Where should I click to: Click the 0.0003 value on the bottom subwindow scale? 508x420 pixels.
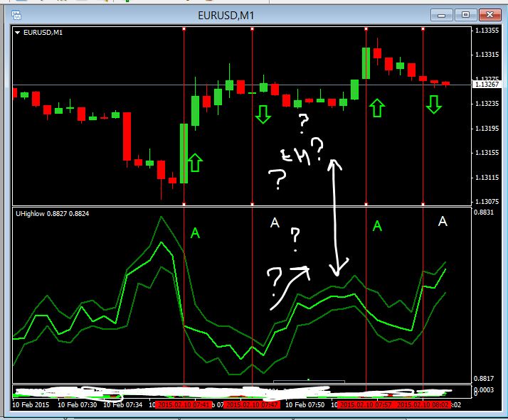[484, 389]
